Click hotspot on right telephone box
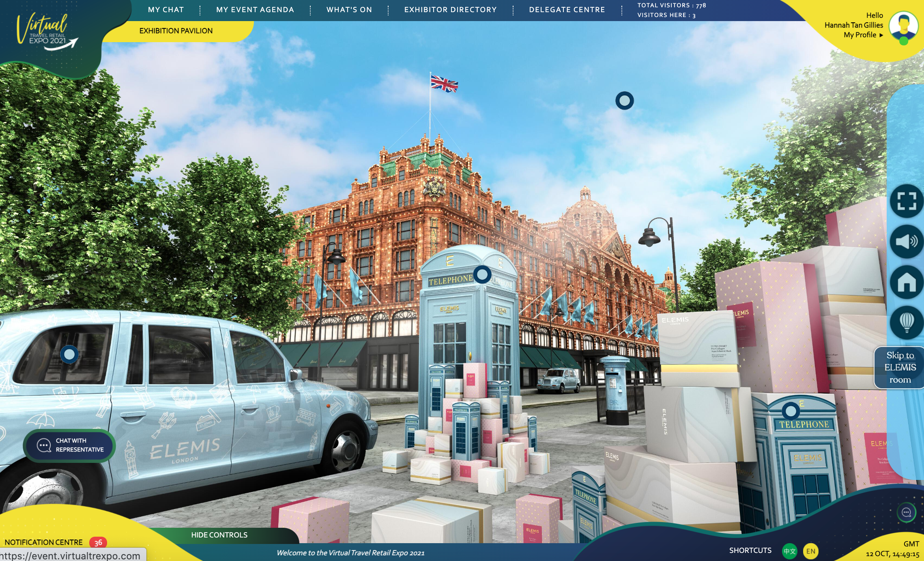 click(x=791, y=411)
